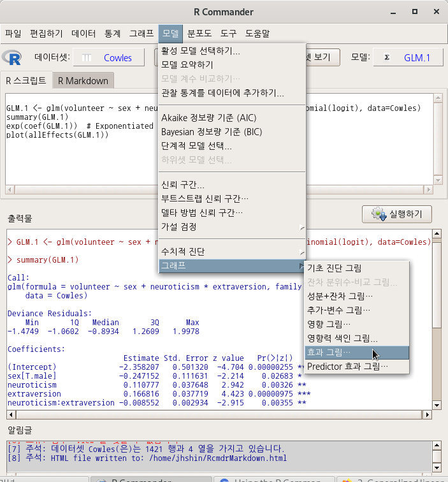
Task: Click script line summary(GLM.1)
Action: click(x=37, y=117)
